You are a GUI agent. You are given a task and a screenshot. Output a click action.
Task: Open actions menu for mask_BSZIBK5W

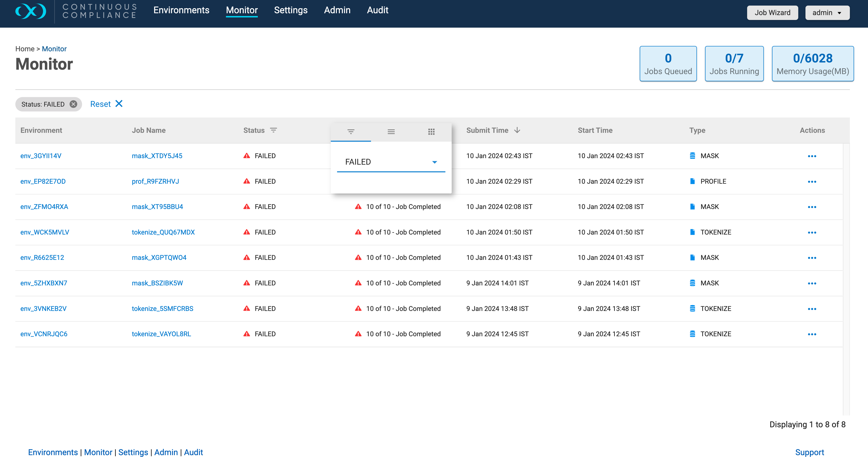(812, 283)
